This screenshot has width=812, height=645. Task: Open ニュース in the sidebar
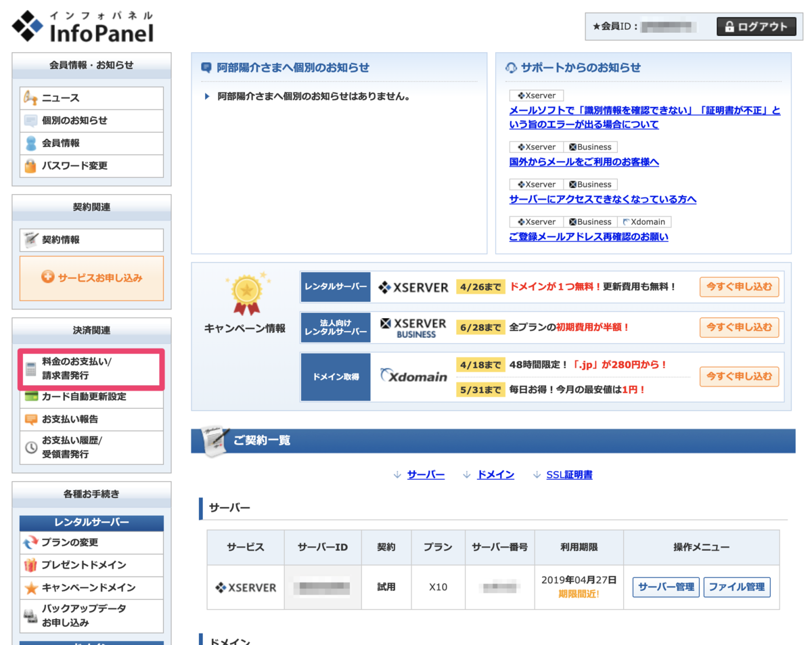[x=91, y=98]
